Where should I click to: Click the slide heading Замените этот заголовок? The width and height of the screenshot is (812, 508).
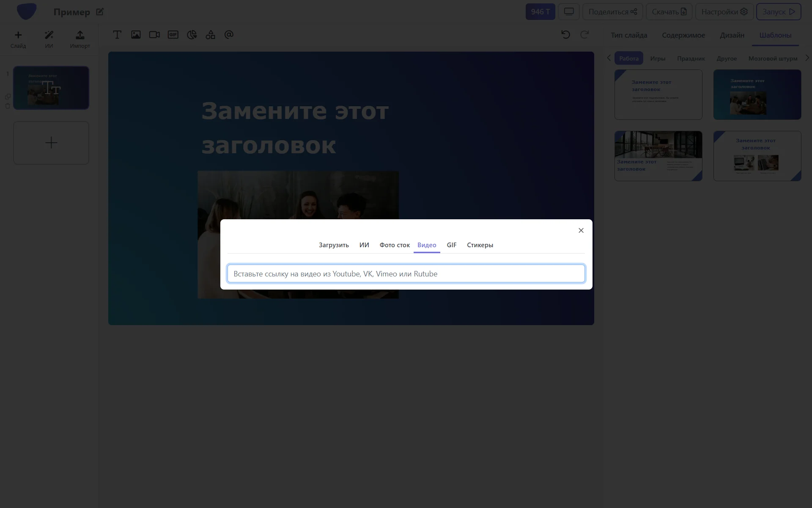click(x=295, y=128)
